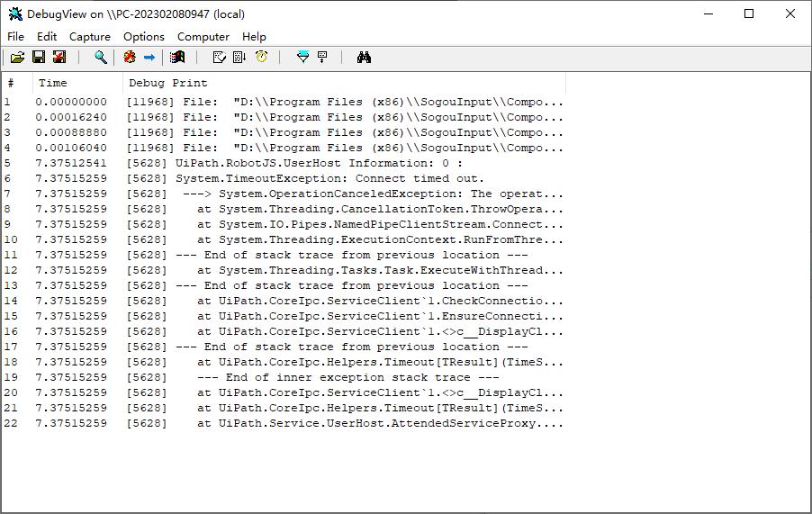Toggle the log to file icon

59,58
